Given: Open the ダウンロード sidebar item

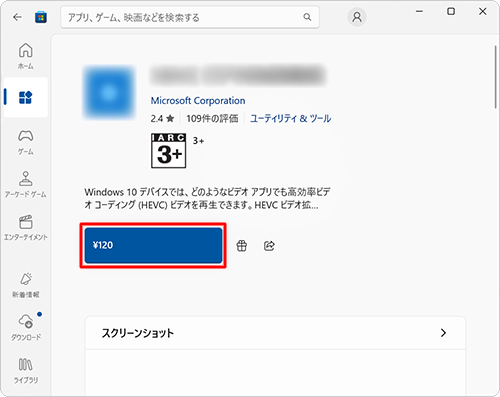Looking at the screenshot, I should point(26,327).
